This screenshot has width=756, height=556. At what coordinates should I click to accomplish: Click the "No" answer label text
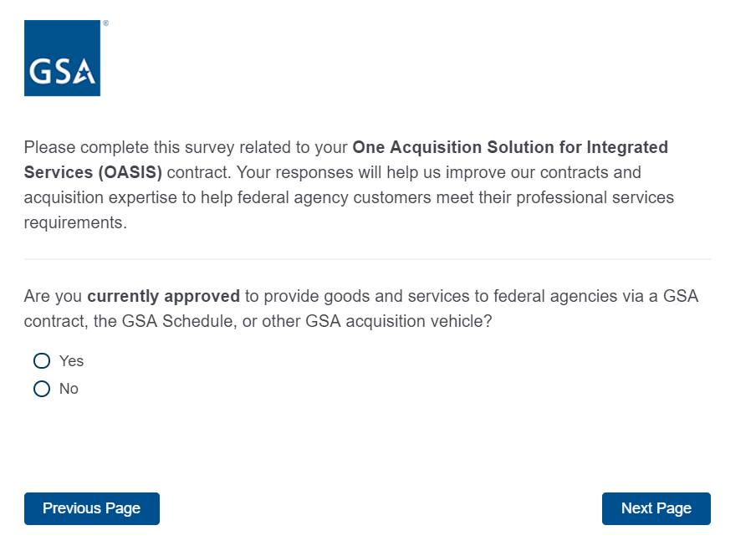point(69,389)
